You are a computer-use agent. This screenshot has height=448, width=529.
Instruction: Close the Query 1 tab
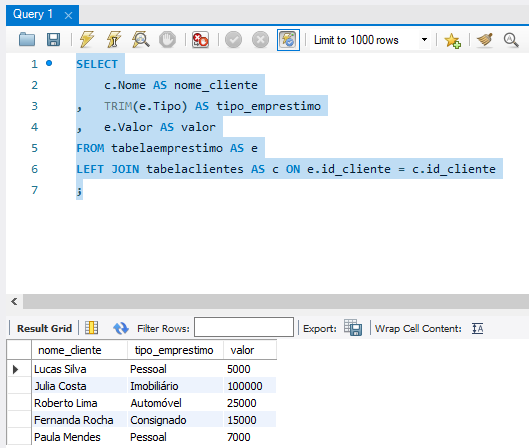(x=68, y=16)
